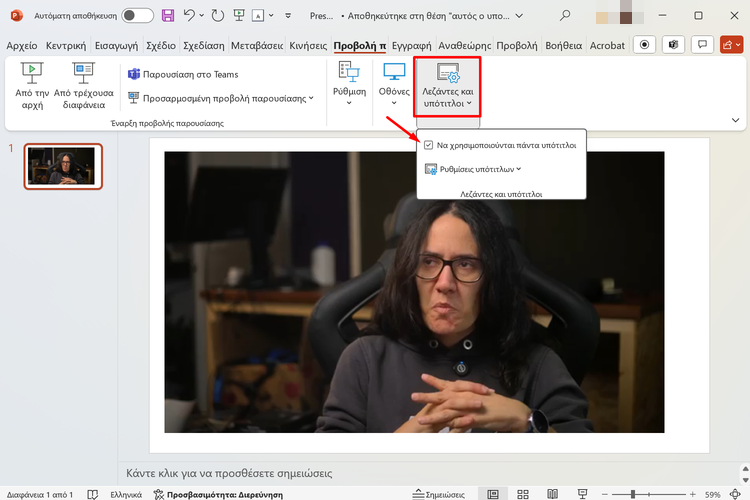This screenshot has width=750, height=500.
Task: Open the Μεταβάσεις tab
Action: [x=257, y=46]
